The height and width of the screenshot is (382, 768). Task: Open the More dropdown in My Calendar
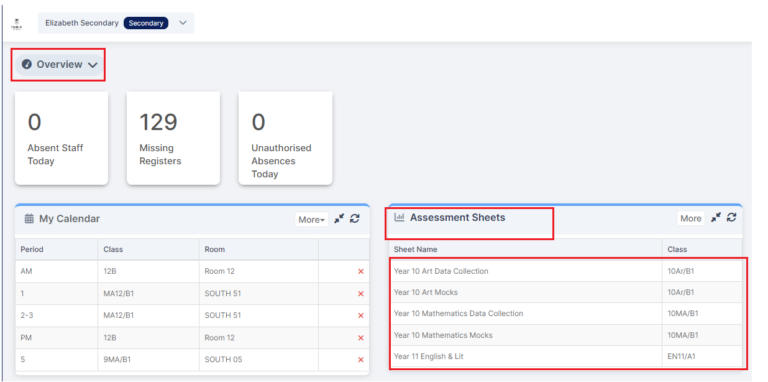coord(312,220)
